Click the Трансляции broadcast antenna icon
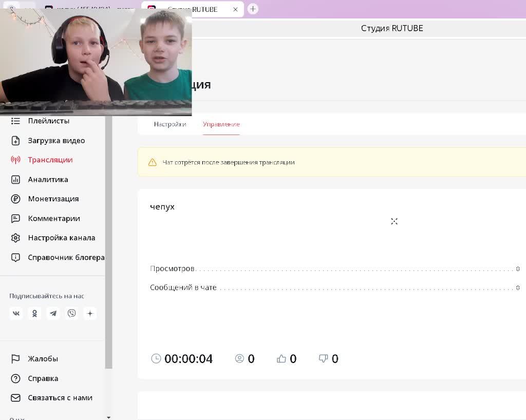This screenshot has width=526, height=420. 15,160
